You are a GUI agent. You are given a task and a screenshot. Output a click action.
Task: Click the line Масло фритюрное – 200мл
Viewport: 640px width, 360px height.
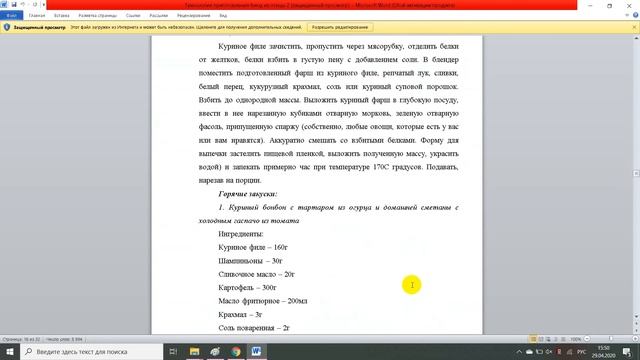(263, 301)
